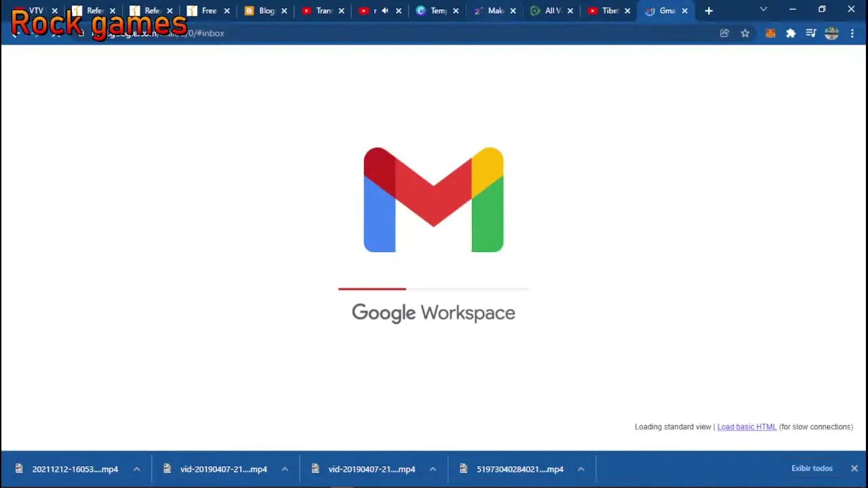Expand options for 51973040284021....mp4 download
The width and height of the screenshot is (868, 488).
[580, 469]
